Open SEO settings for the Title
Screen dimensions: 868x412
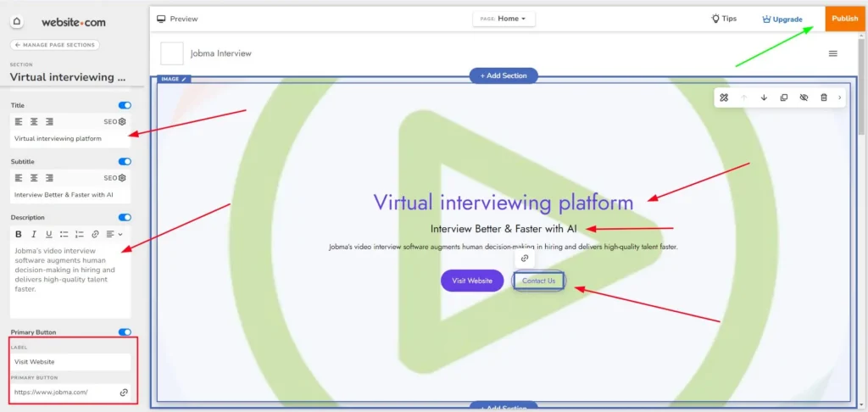click(x=115, y=122)
